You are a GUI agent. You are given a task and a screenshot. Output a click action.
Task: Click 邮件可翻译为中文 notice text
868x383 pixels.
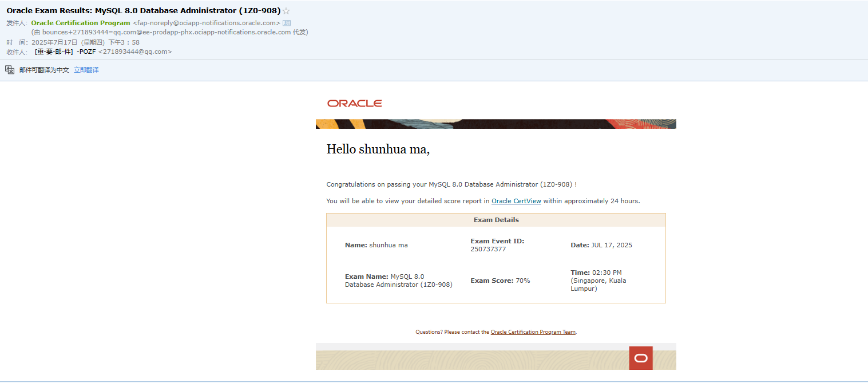tap(44, 70)
